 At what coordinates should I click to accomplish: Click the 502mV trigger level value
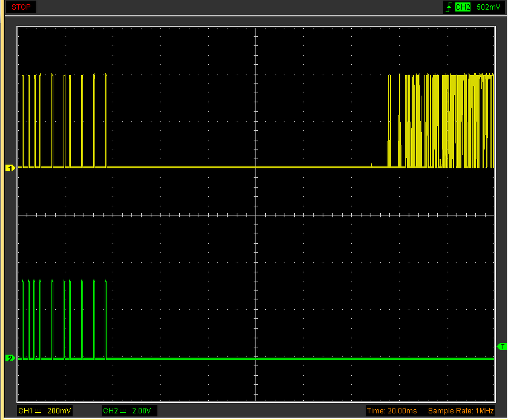pyautogui.click(x=488, y=7)
